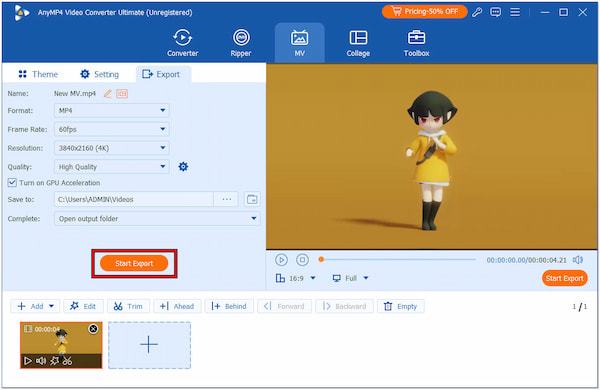Click the pencil icon to rename New MV.mp4

click(x=108, y=93)
